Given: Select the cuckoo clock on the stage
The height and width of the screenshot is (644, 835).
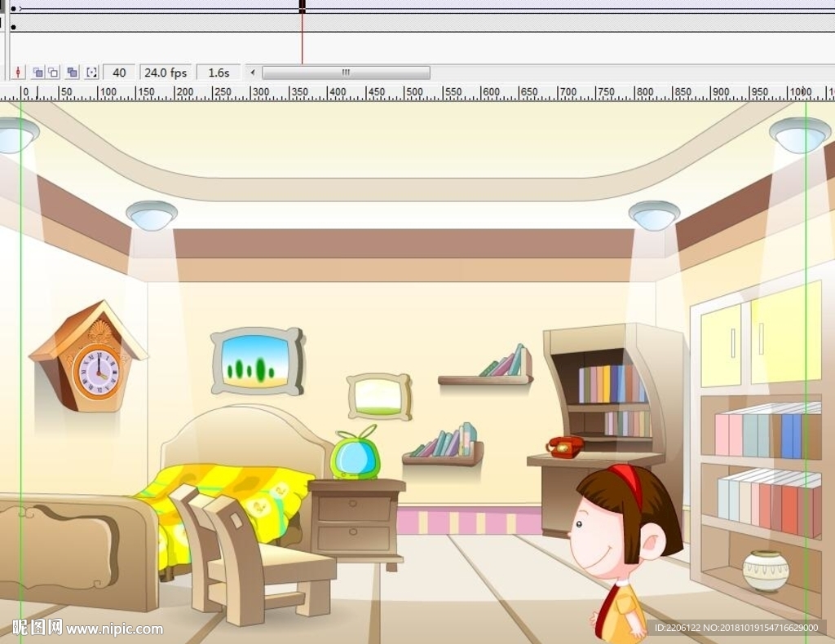Looking at the screenshot, I should point(88,356).
